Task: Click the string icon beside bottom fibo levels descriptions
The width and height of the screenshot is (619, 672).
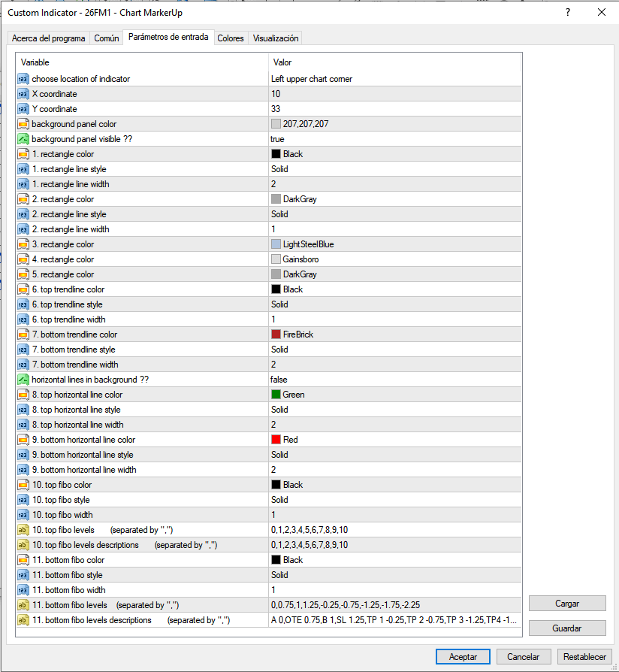Action: [23, 620]
